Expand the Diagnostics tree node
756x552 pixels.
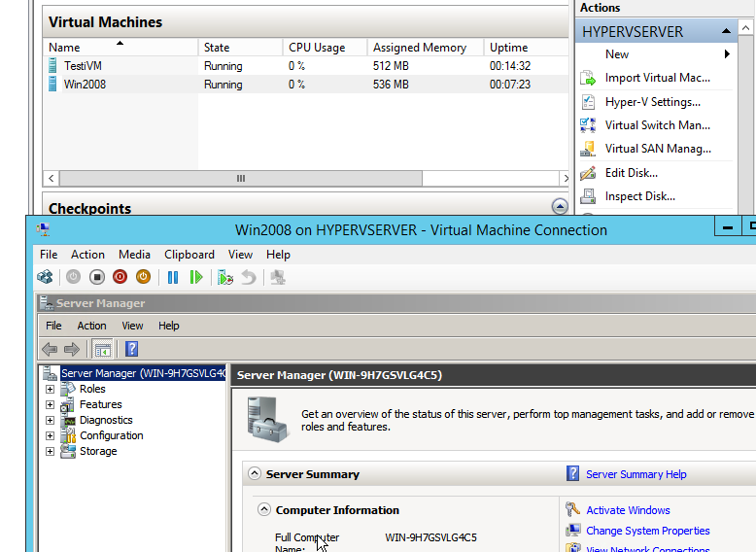click(x=50, y=421)
